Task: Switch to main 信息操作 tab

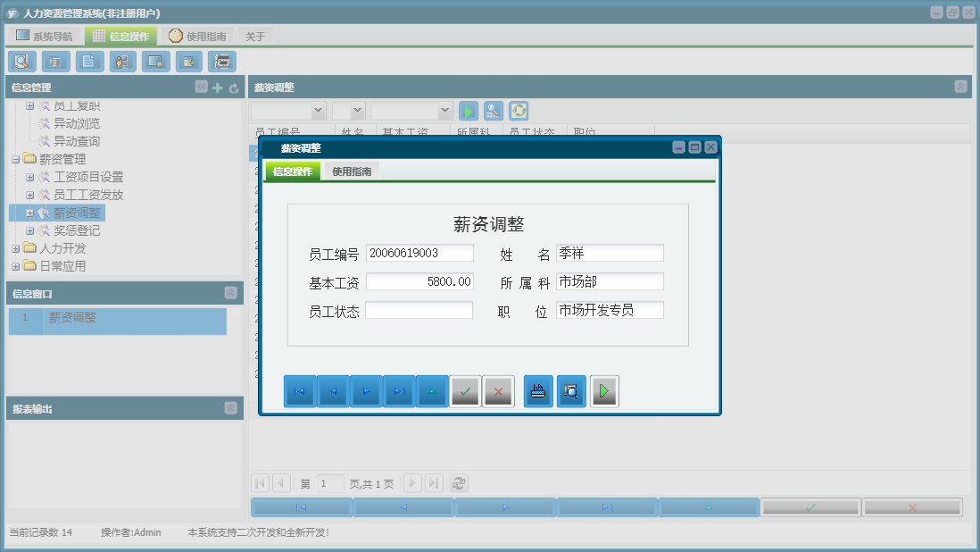Action: click(x=121, y=37)
